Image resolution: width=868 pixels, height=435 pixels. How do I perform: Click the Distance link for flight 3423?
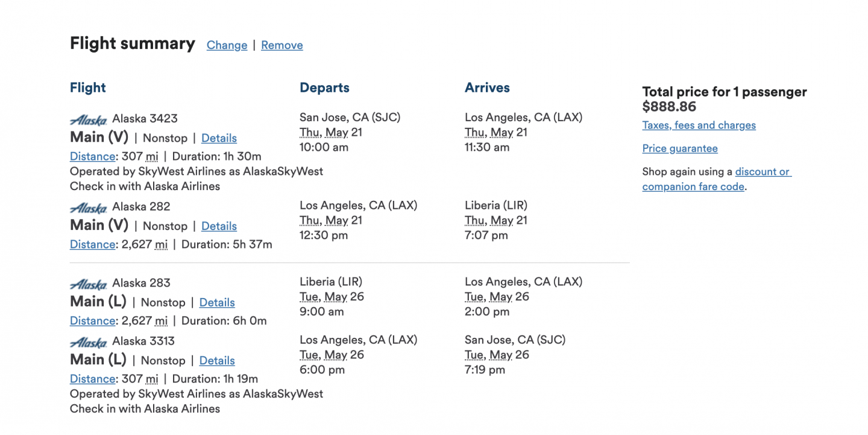coord(92,156)
